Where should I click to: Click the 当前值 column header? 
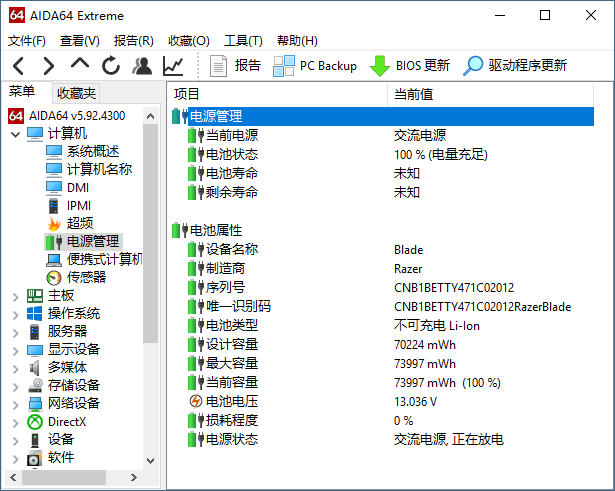point(413,93)
